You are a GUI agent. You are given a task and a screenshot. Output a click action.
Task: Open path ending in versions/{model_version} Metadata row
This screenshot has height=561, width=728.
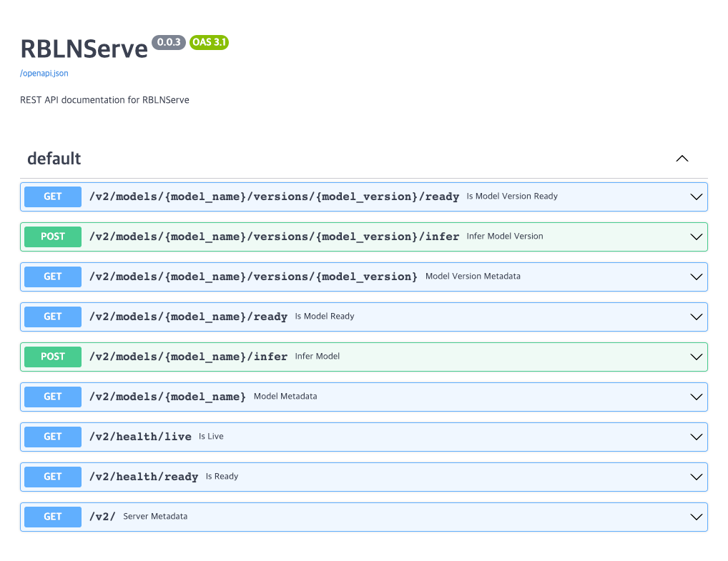[x=253, y=277]
